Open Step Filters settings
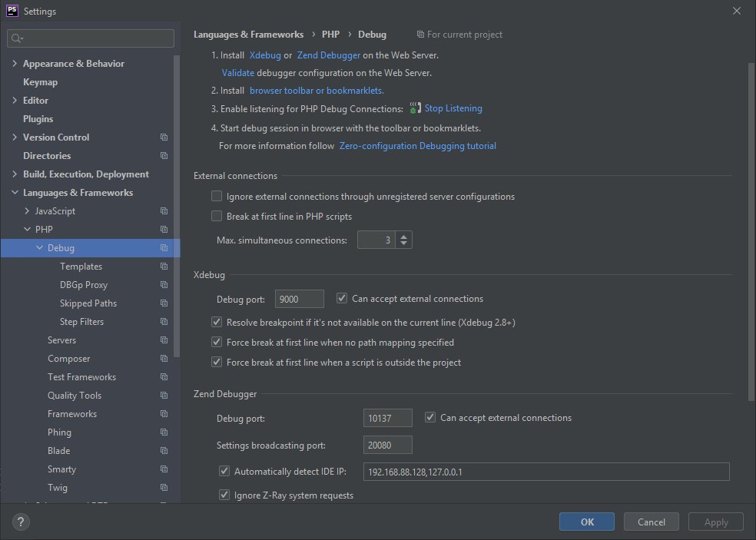This screenshot has height=540, width=756. click(81, 322)
